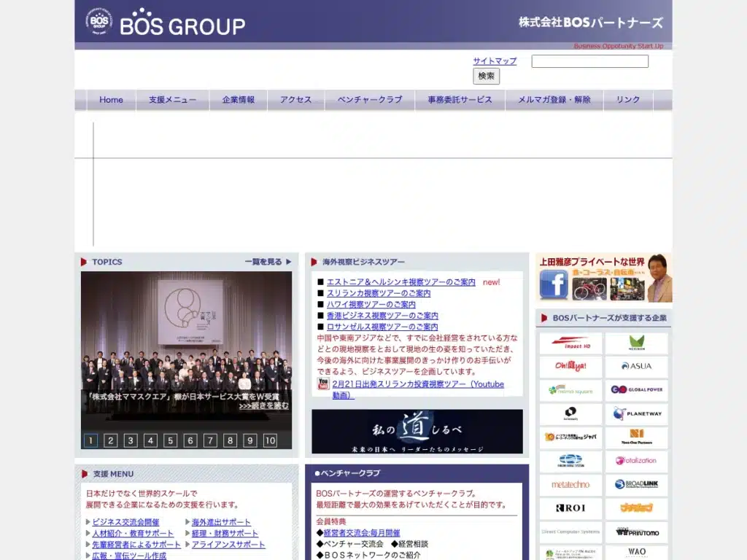Click the BOS GROUP circular logo emblem
The width and height of the screenshot is (747, 560).
[x=98, y=21]
